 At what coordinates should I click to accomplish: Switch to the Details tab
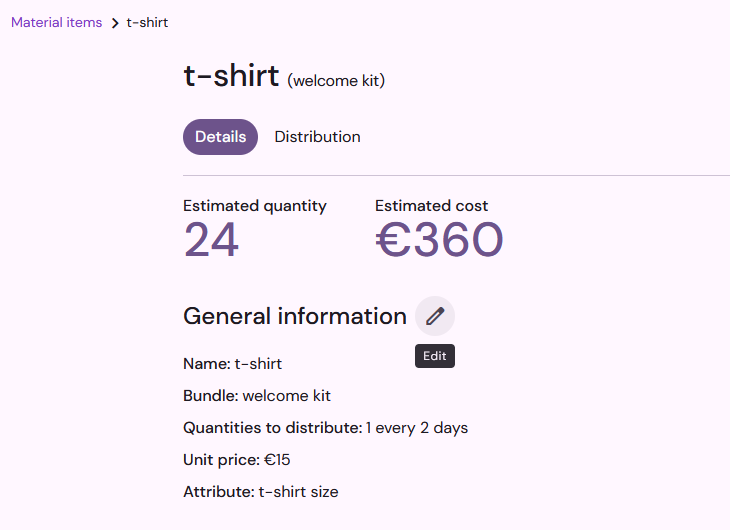220,137
